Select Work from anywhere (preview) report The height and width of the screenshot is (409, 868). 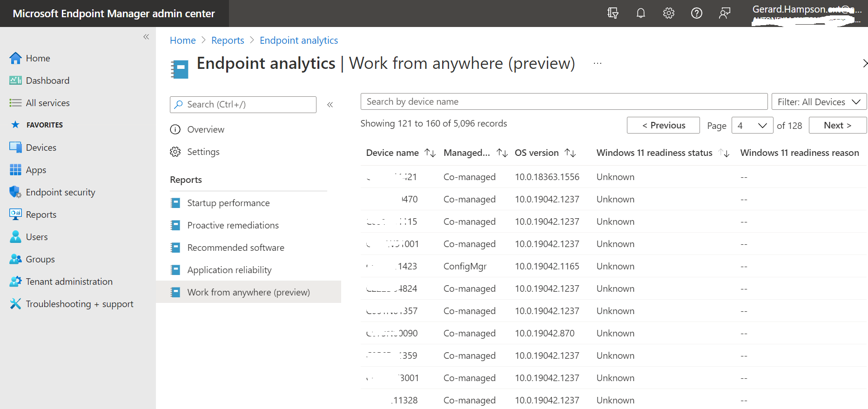point(249,292)
